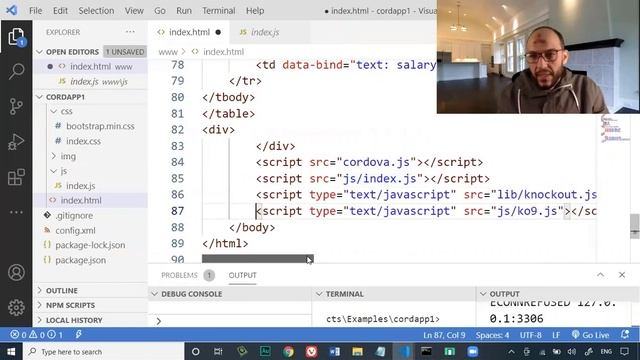Image resolution: width=640 pixels, height=360 pixels.
Task: Click the VS Code logo icon
Action: (x=11, y=10)
